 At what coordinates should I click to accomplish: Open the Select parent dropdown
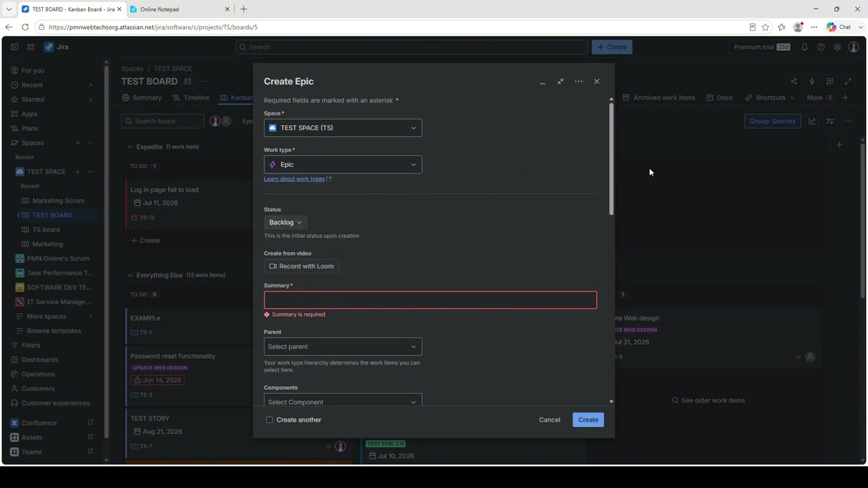click(342, 346)
